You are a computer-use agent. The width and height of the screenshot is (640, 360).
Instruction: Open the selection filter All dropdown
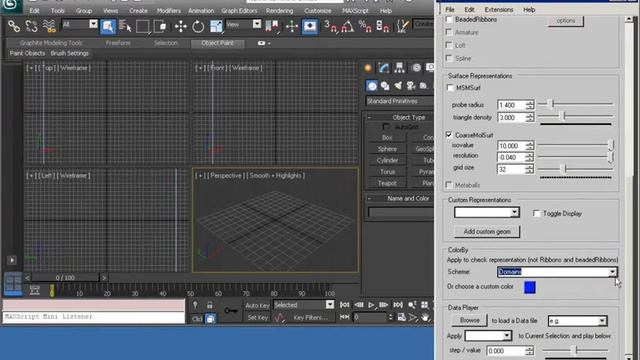tap(79, 25)
